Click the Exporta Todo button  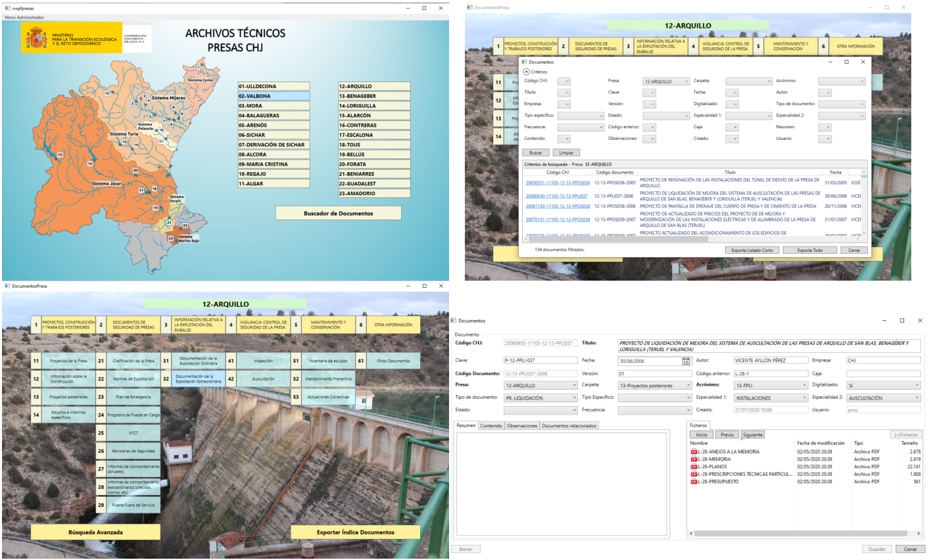809,250
